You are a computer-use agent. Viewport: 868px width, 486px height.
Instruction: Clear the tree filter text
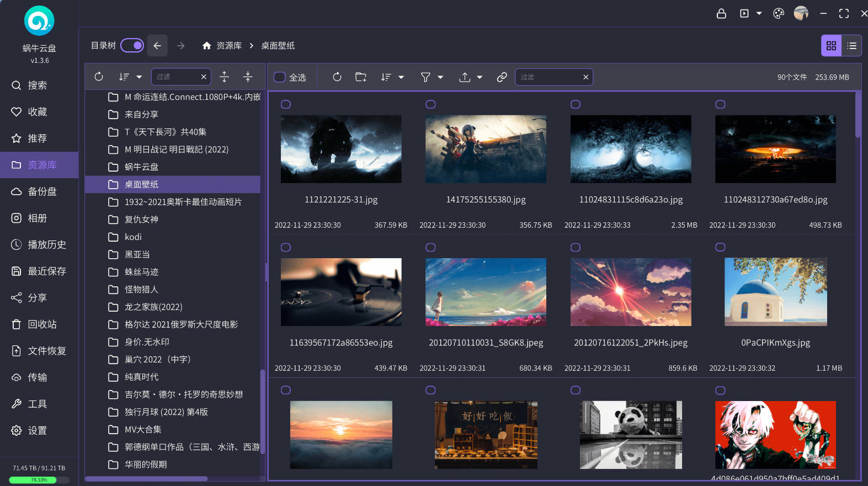tap(204, 77)
